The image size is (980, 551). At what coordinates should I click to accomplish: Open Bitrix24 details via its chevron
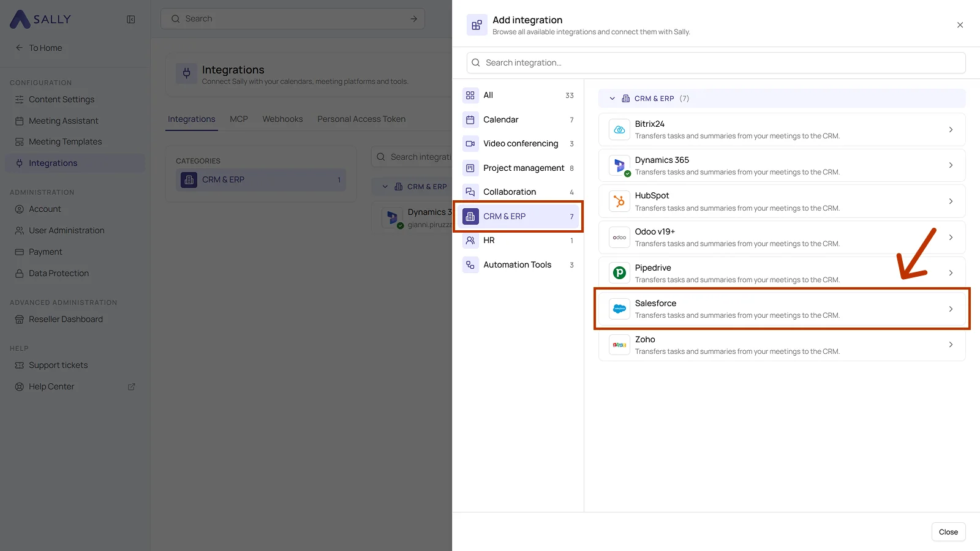point(951,130)
